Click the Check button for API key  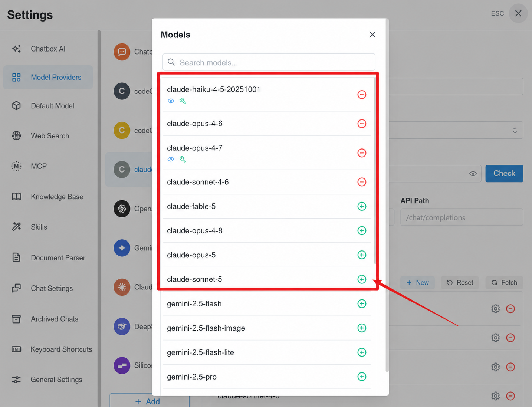504,174
